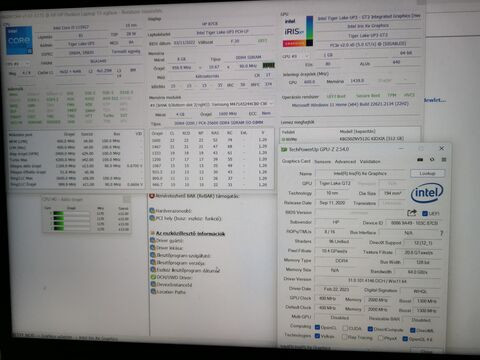The width and height of the screenshot is (480, 360).
Task: Click Bus Interface question mark icon
Action: click(442, 233)
